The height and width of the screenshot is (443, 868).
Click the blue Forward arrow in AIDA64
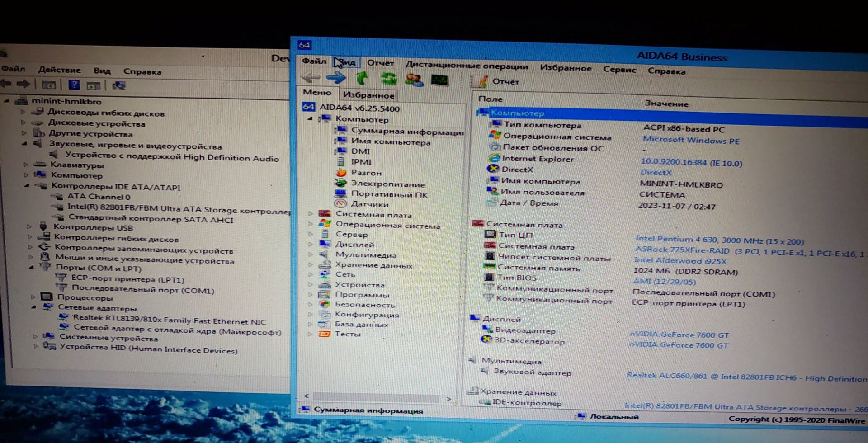(336, 78)
